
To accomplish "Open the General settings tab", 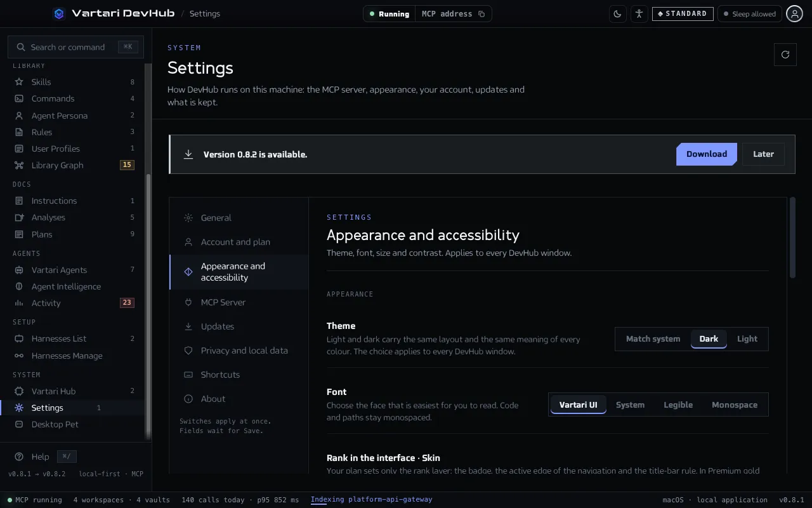I will point(239,218).
